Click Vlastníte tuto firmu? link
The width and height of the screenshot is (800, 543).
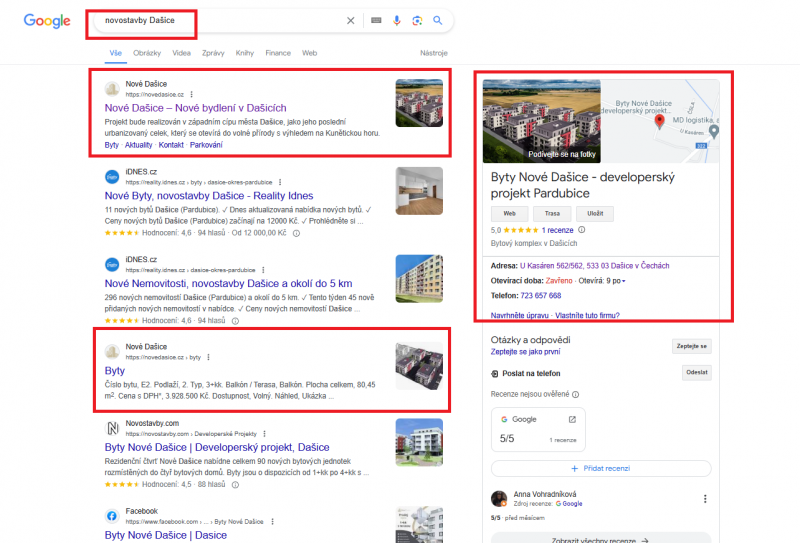tap(587, 315)
